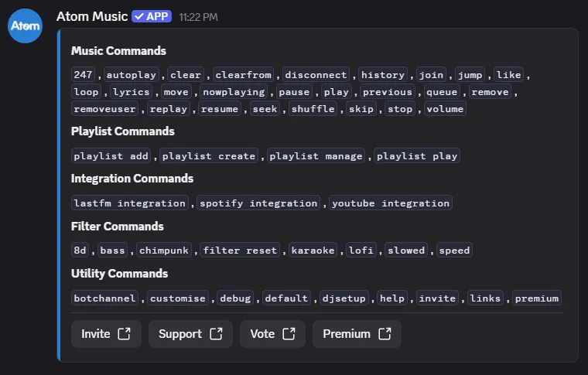Click the 'stop' command tag
Viewport: 588px width, 375px height.
400,109
